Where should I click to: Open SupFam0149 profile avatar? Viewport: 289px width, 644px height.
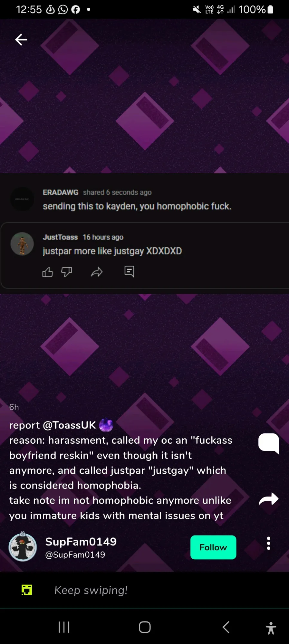click(x=23, y=547)
